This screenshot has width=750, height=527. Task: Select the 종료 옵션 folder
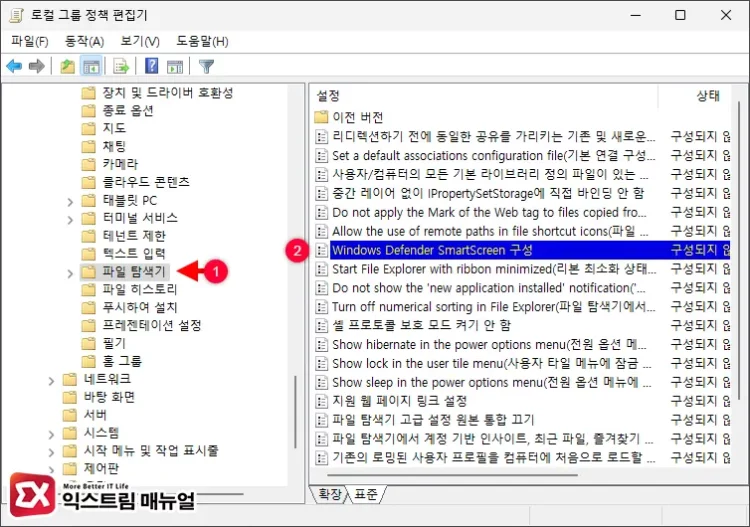127,110
